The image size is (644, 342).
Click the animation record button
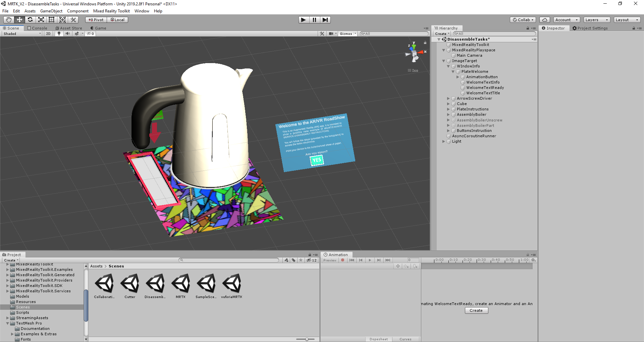click(342, 260)
